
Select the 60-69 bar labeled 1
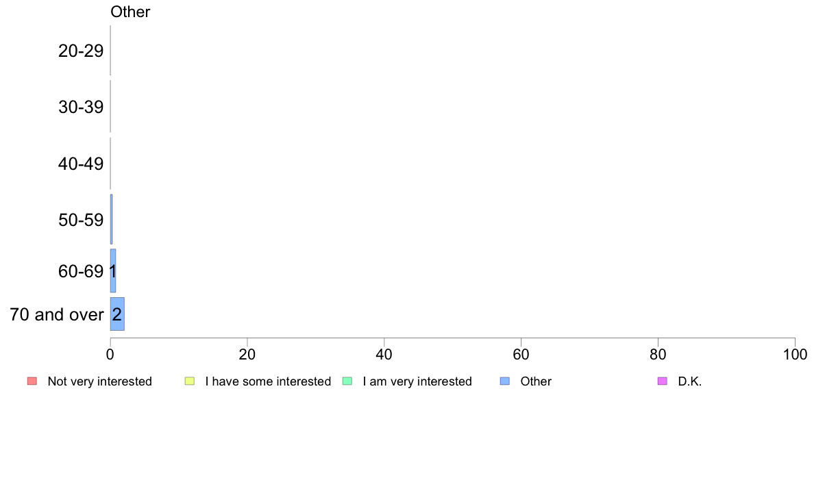point(113,271)
